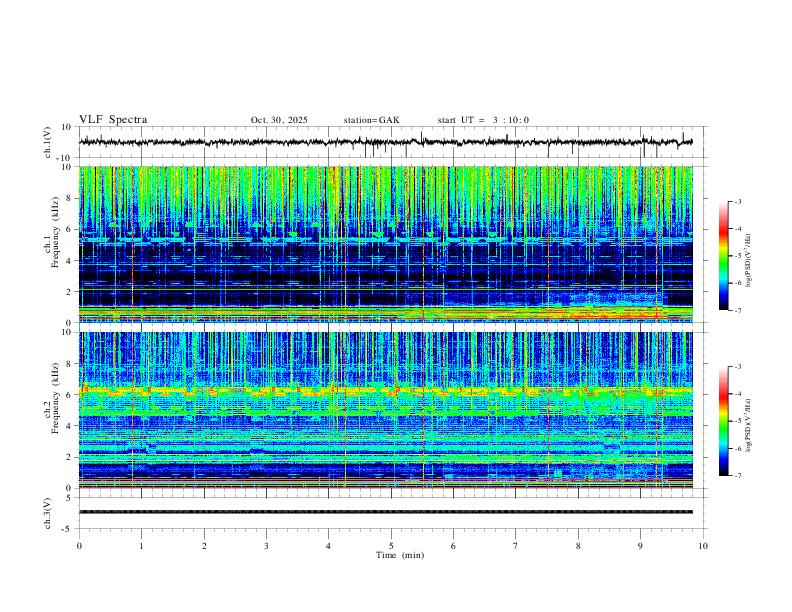Click the lower colorbar 'log(PSD)(V²/Hz)' label
Viewport: 792px width, 612px height.
coord(749,425)
